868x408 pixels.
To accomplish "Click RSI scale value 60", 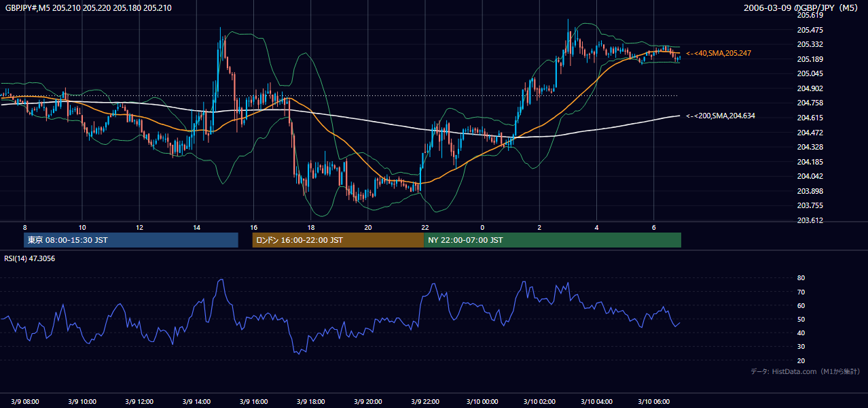I will pyautogui.click(x=801, y=305).
